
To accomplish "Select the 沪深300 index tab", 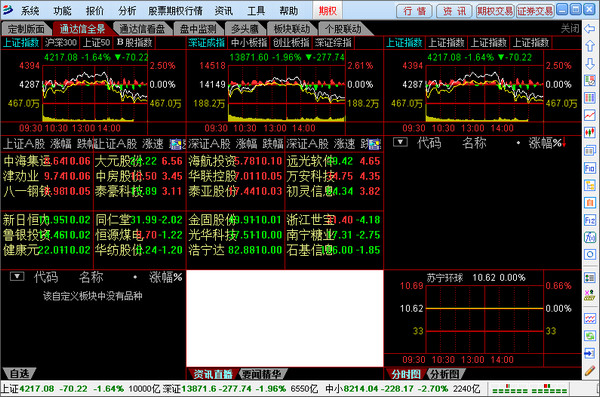I will pos(60,42).
